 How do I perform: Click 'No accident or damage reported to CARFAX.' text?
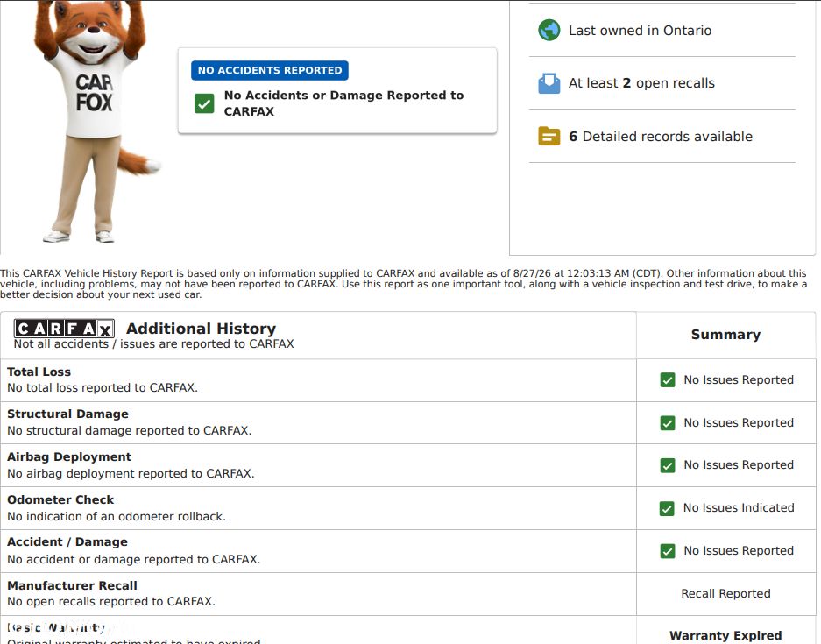(x=133, y=560)
